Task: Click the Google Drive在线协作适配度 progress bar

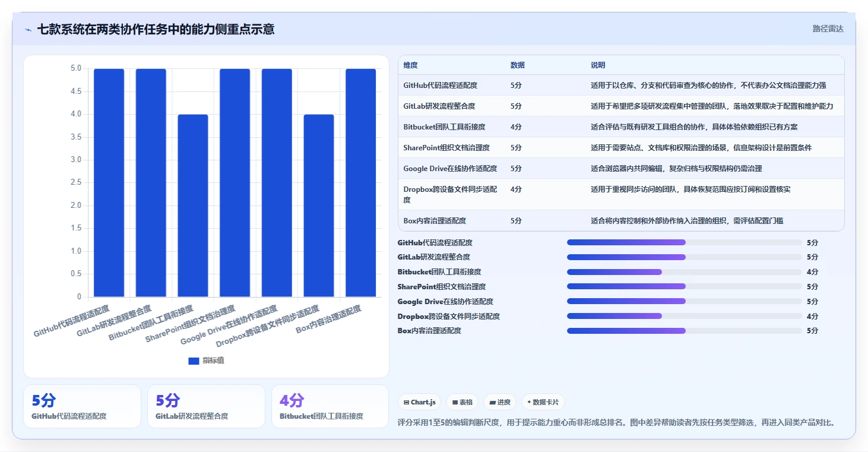Action: 684,301
